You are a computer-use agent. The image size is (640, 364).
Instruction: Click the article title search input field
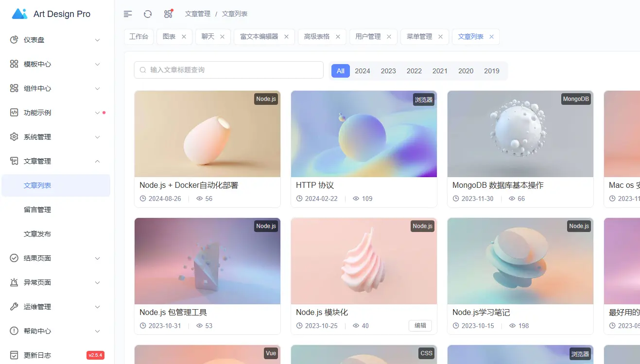(228, 70)
